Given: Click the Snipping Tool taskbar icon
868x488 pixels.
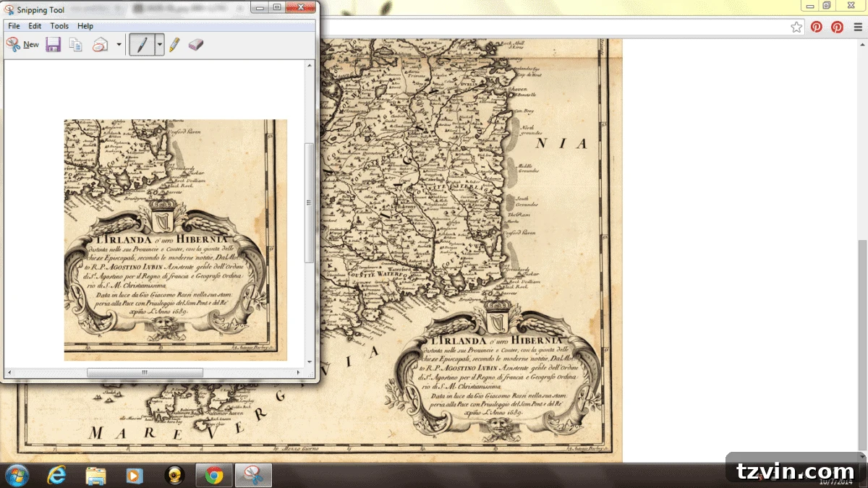Looking at the screenshot, I should tap(253, 475).
